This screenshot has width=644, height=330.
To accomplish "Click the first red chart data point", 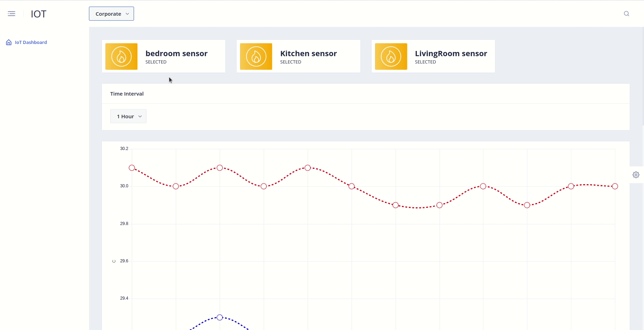I will tap(132, 168).
